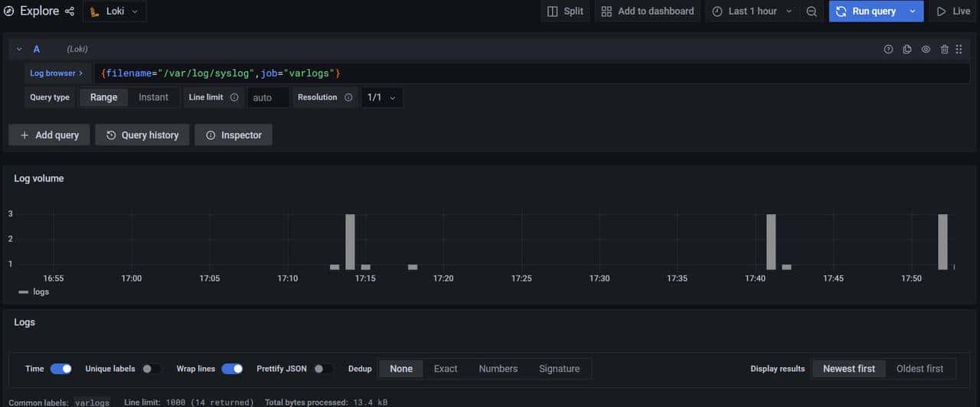Duplicate query A

pos(907,49)
